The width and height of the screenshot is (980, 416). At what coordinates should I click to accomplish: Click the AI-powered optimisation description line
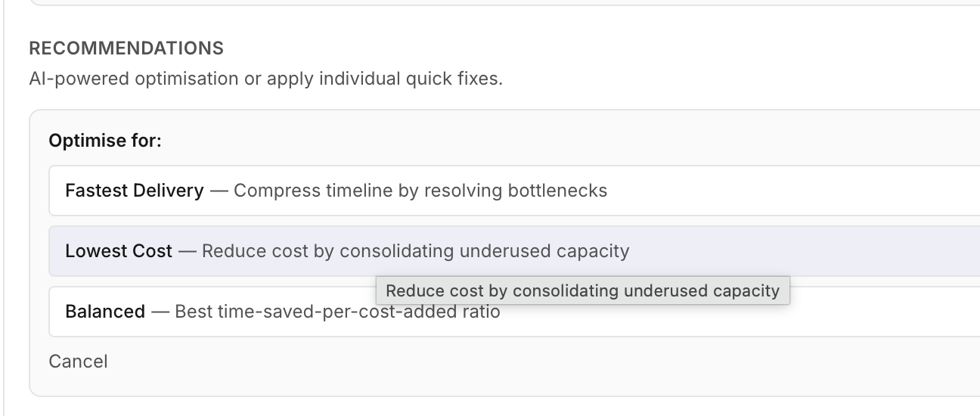click(x=265, y=79)
